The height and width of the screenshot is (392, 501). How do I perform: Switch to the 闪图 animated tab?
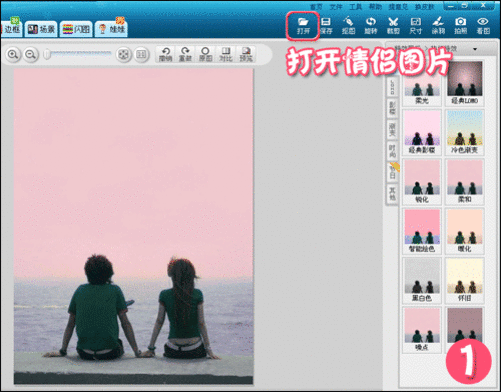[76, 29]
